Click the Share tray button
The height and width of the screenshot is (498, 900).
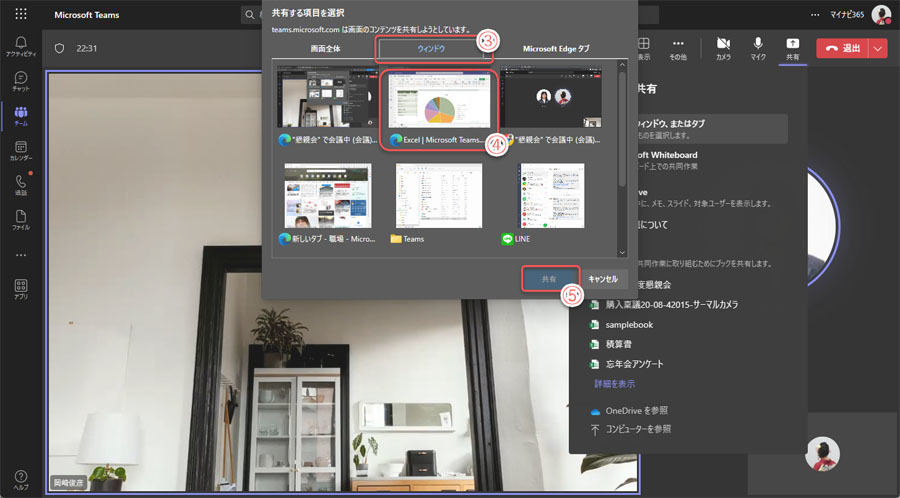click(x=792, y=49)
